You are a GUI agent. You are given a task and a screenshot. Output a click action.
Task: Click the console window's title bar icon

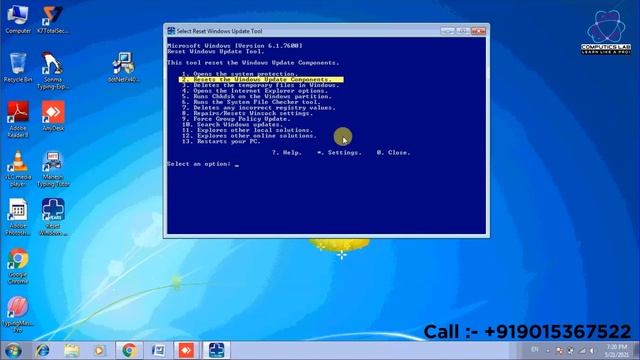(x=171, y=31)
